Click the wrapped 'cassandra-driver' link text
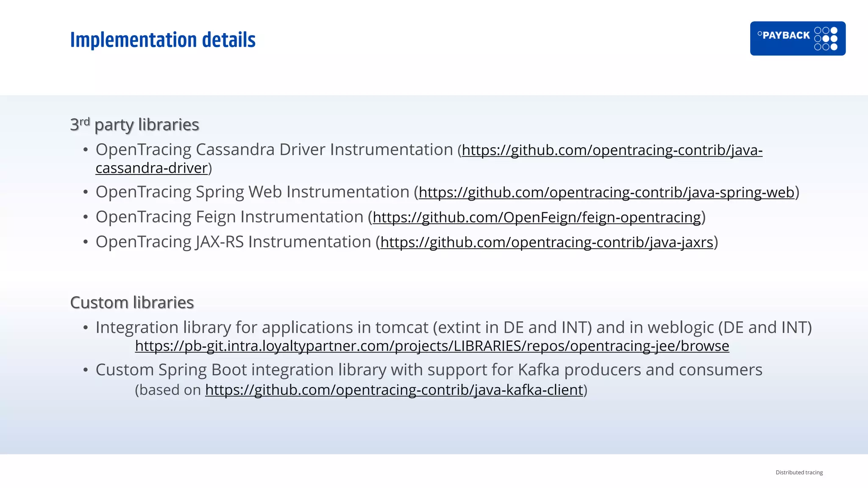 click(x=152, y=169)
